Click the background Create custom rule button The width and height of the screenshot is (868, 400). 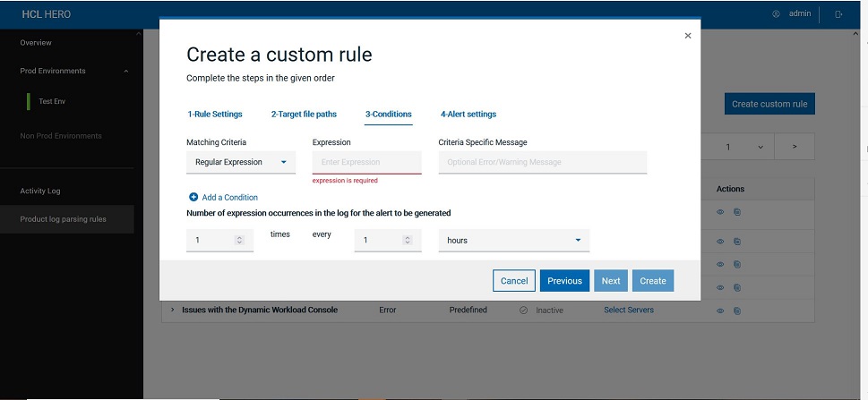coord(769,104)
